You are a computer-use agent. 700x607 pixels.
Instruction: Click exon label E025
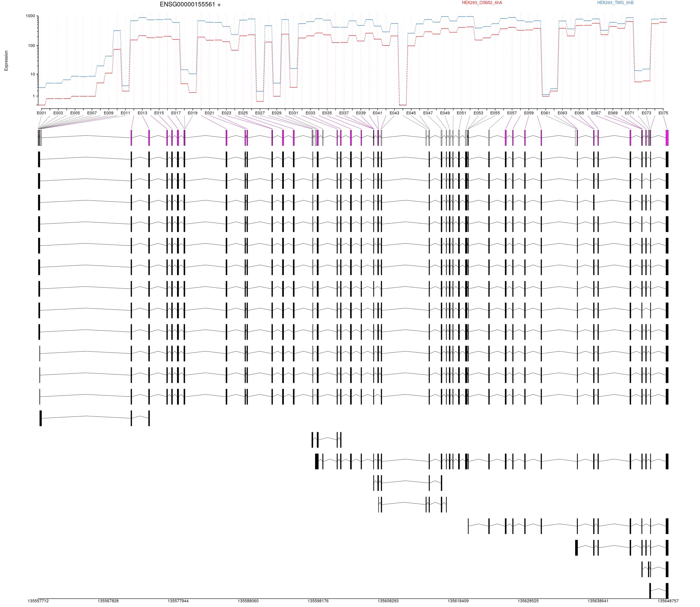pos(243,113)
